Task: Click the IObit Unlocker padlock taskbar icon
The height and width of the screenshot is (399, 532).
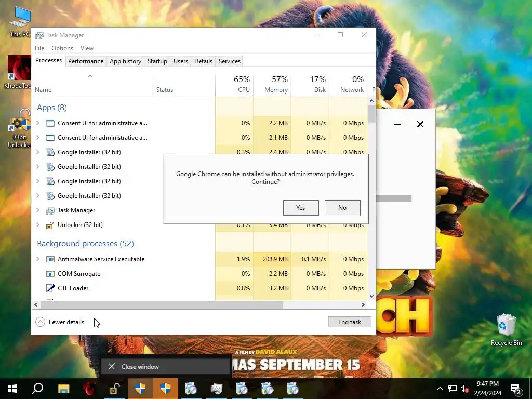Action: coord(114,389)
